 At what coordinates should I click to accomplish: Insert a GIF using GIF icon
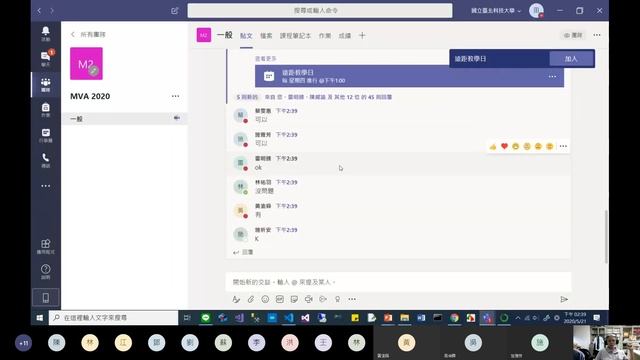(x=280, y=299)
